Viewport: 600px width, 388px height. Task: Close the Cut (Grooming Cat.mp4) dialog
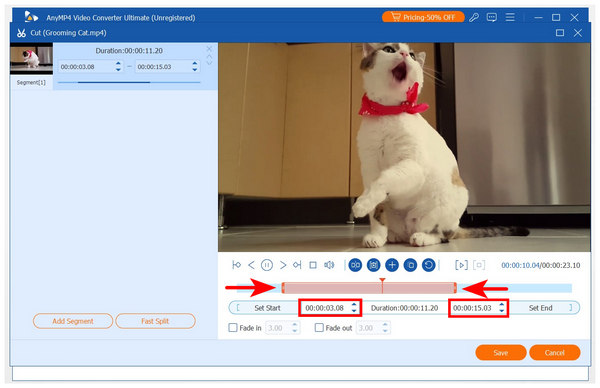(578, 33)
